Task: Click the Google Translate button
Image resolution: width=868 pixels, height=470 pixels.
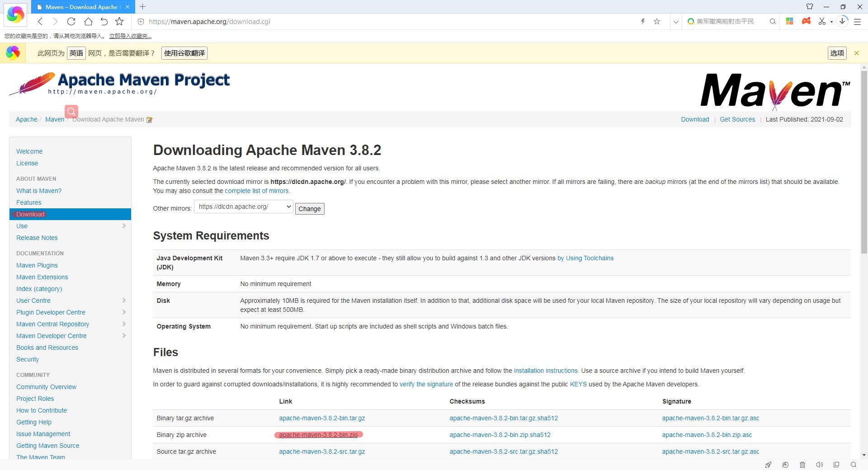Action: [184, 53]
